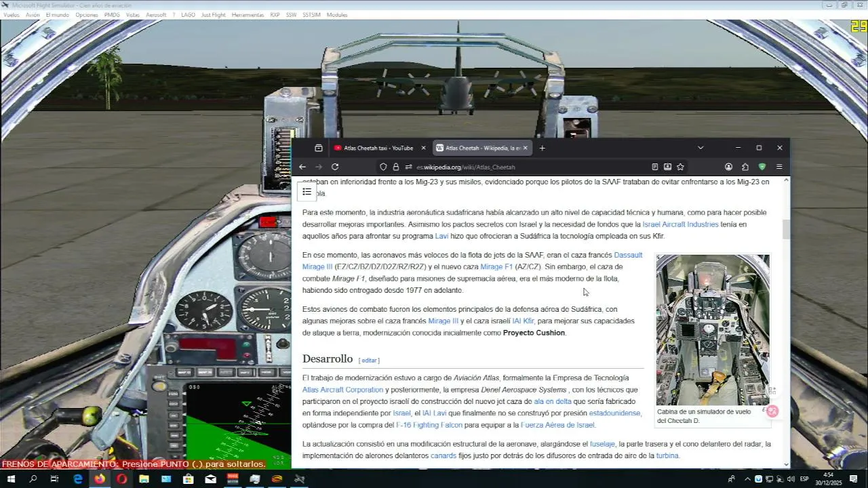
Task: Open the Herramientas menu
Action: coord(248,15)
